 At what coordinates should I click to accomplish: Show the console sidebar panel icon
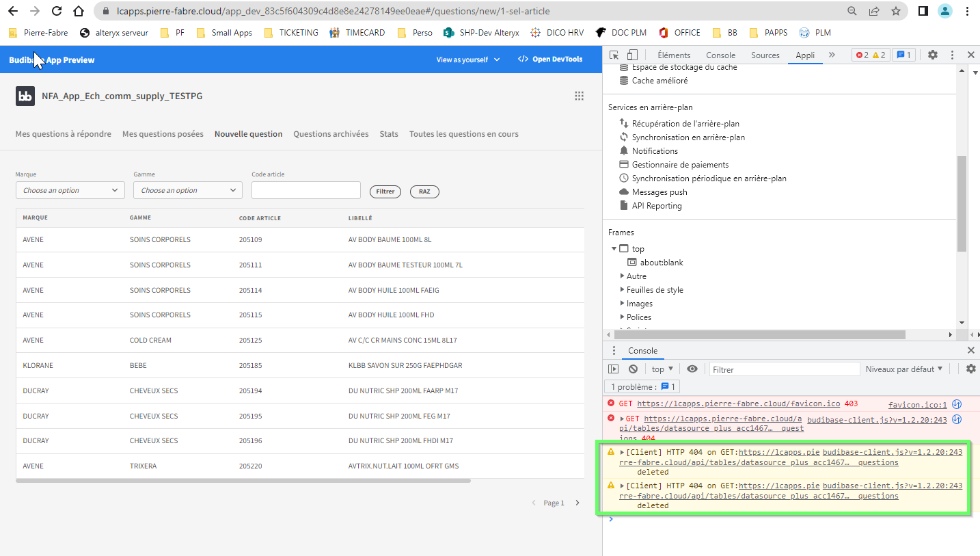tap(614, 369)
